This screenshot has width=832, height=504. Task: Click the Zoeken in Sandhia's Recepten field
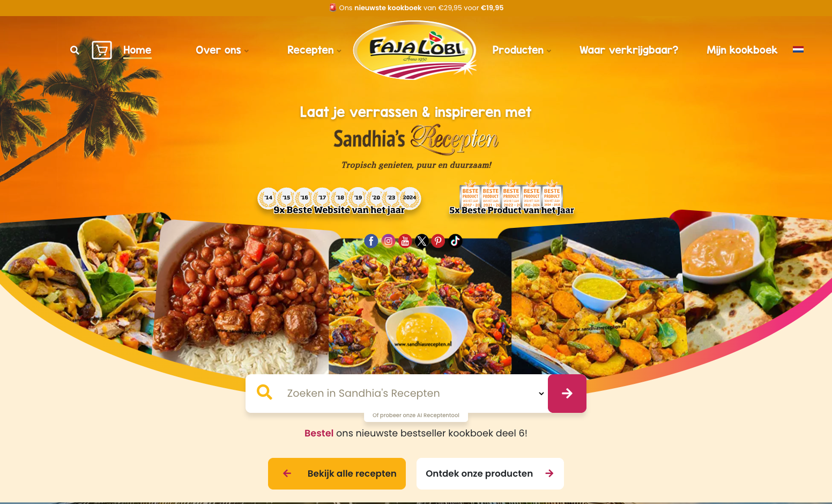(397, 394)
